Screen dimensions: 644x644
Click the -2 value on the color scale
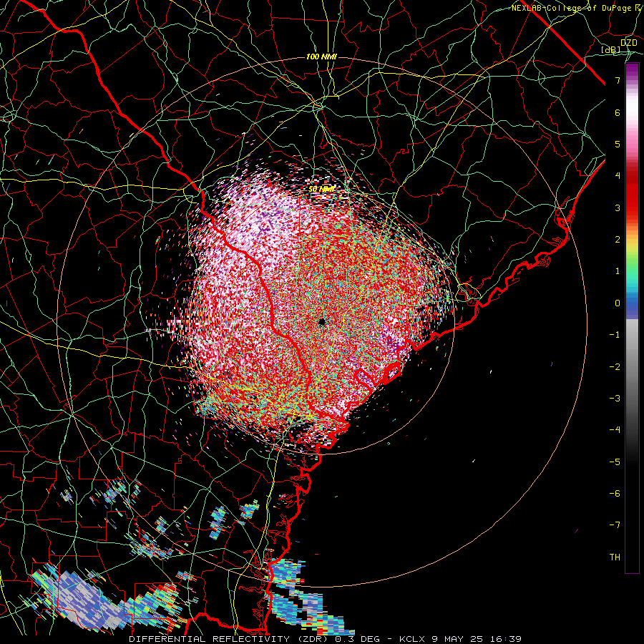click(x=615, y=367)
